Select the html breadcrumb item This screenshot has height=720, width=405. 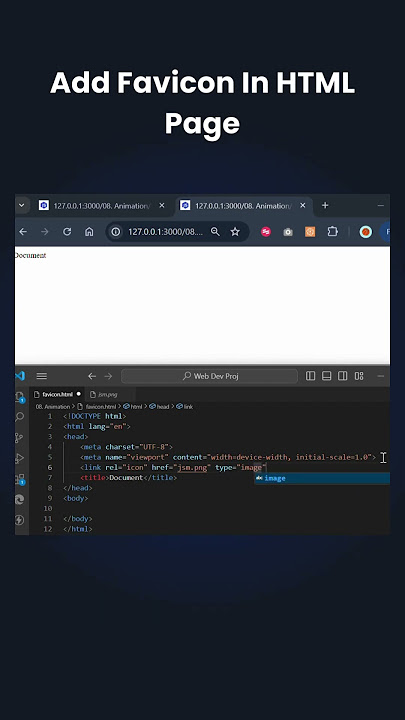[x=133, y=406]
